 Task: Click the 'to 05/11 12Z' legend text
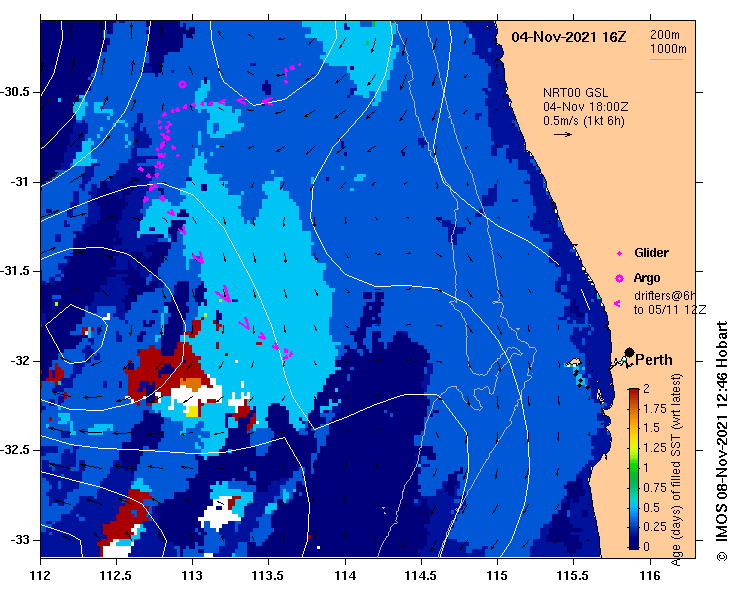click(670, 310)
